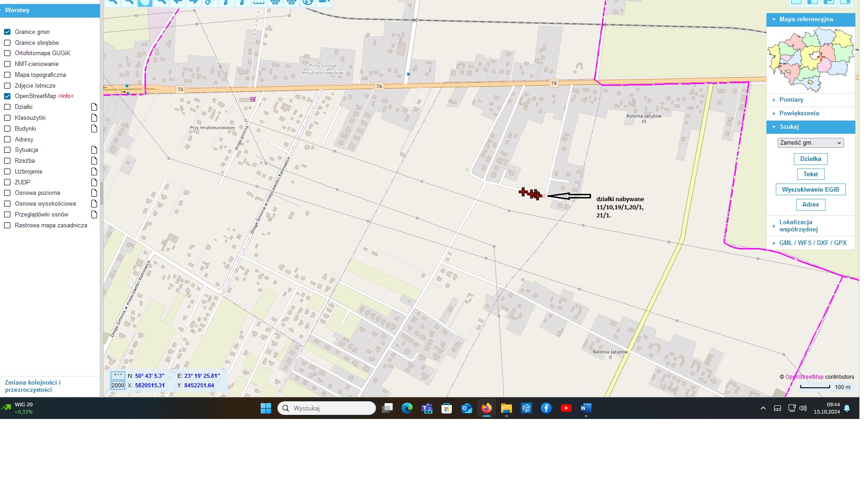Click the measure ruler tool icon
Viewport: 868px width, 489px height.
tap(258, 2)
